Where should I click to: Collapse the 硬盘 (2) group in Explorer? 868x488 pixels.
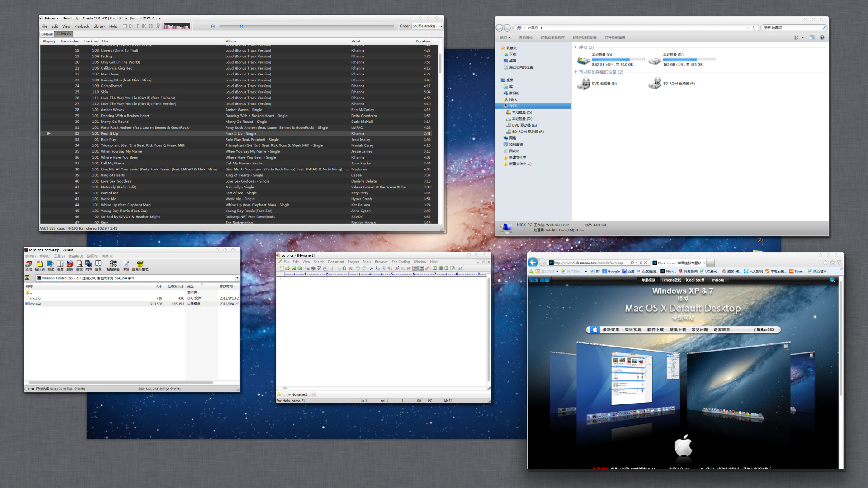pyautogui.click(x=576, y=47)
